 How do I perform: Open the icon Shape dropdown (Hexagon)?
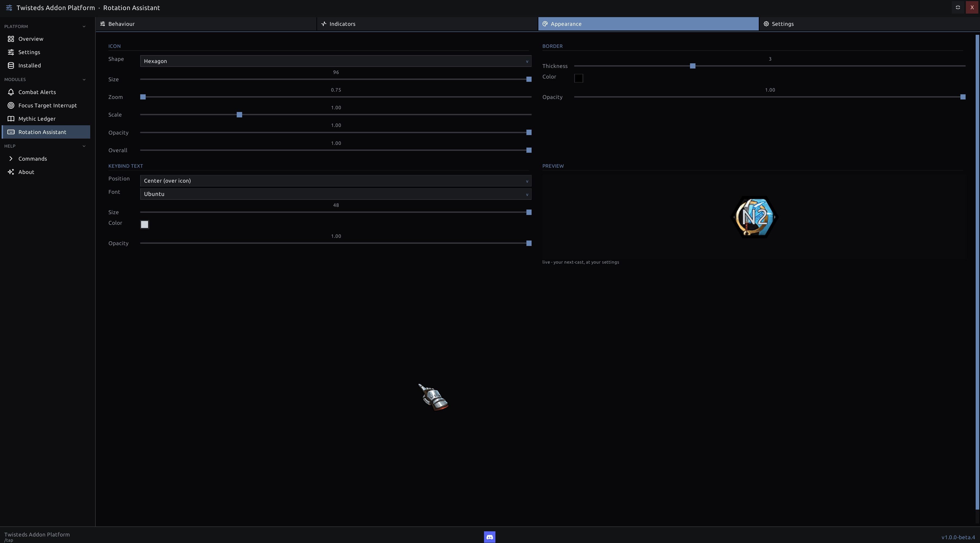tap(336, 61)
